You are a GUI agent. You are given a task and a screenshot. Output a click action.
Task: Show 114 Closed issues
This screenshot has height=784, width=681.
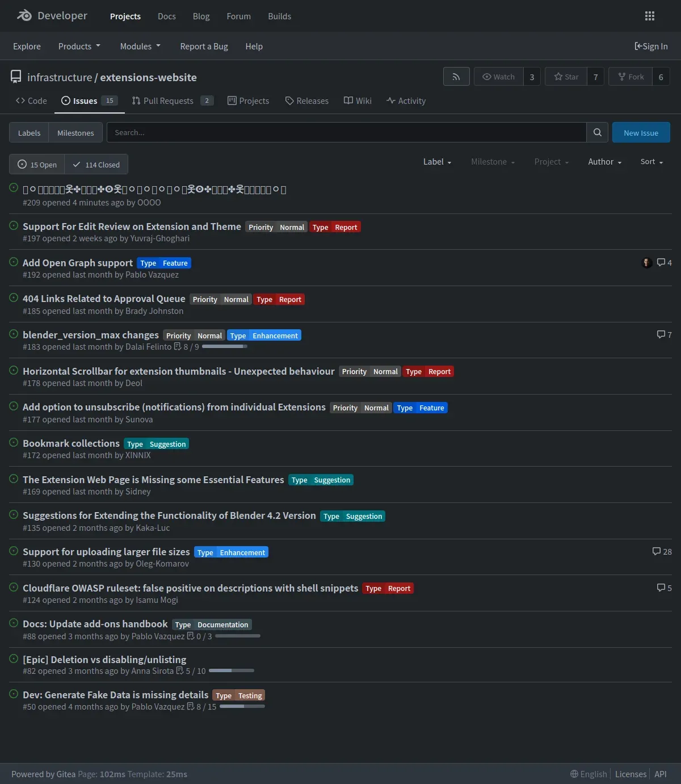(x=96, y=164)
